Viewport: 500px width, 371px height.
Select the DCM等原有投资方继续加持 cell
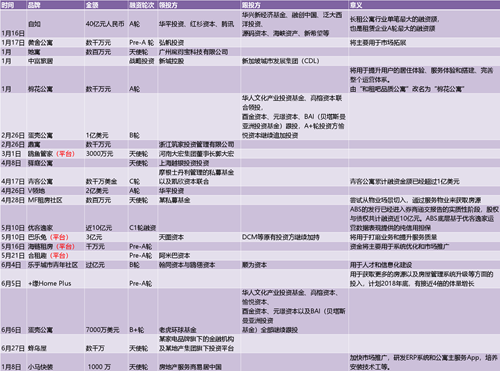[294, 237]
